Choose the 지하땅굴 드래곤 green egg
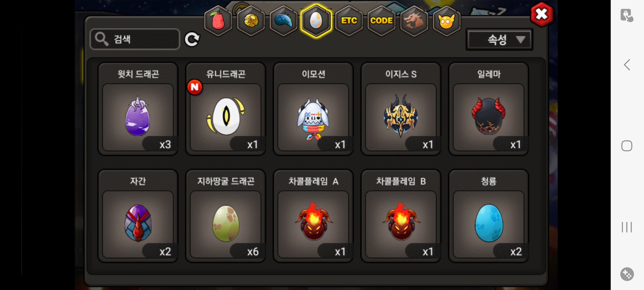Viewport: 644px width, 290px height. pyautogui.click(x=226, y=216)
